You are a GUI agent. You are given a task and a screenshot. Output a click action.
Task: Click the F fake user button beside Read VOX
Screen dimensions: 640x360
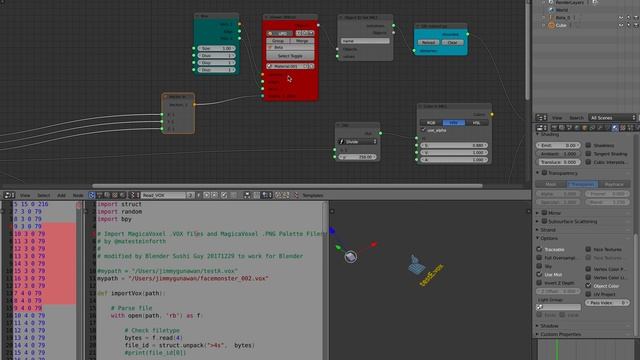[199, 195]
